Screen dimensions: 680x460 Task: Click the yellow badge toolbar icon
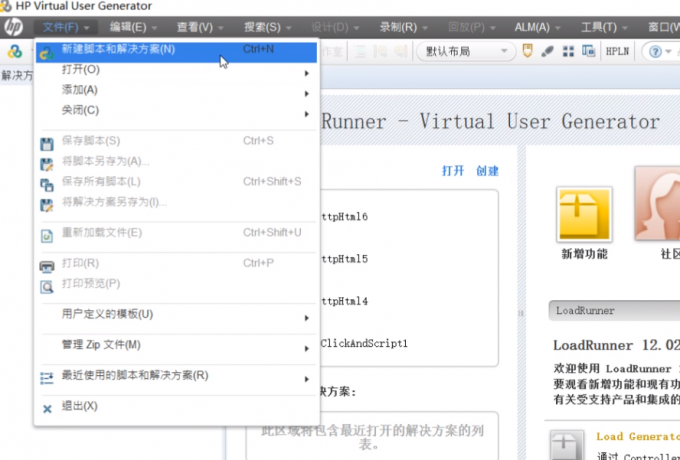coord(527,51)
